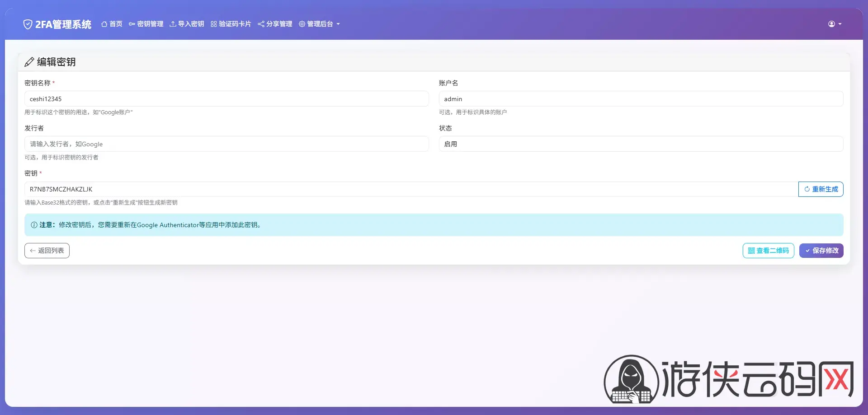
Task: Open the 验证码卡片 menu item
Action: click(x=235, y=24)
